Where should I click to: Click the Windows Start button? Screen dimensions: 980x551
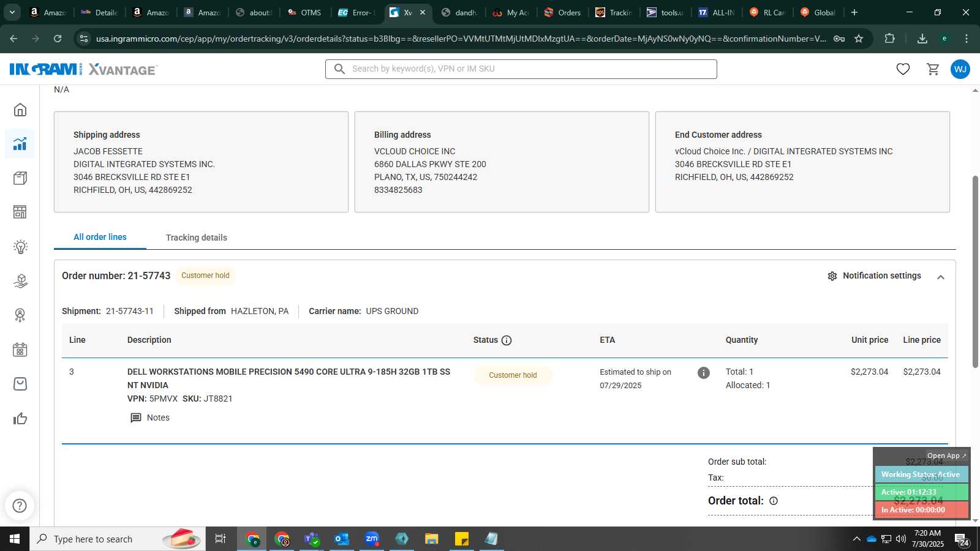(15, 539)
